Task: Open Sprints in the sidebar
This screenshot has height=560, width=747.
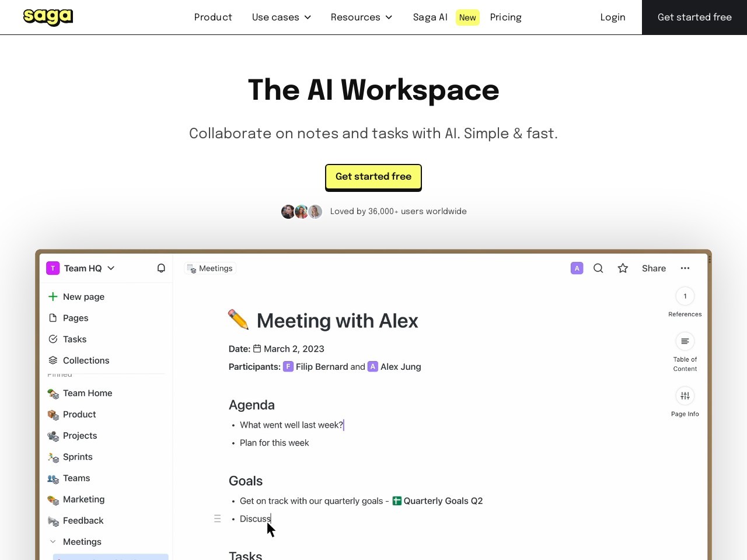Action: pos(78,457)
